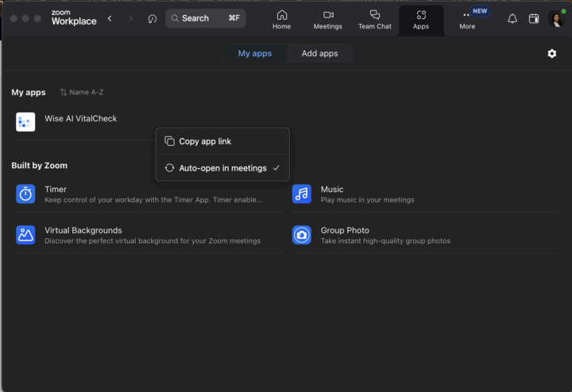572x392 pixels.
Task: Select the Apps tab in top bar
Action: pos(420,20)
